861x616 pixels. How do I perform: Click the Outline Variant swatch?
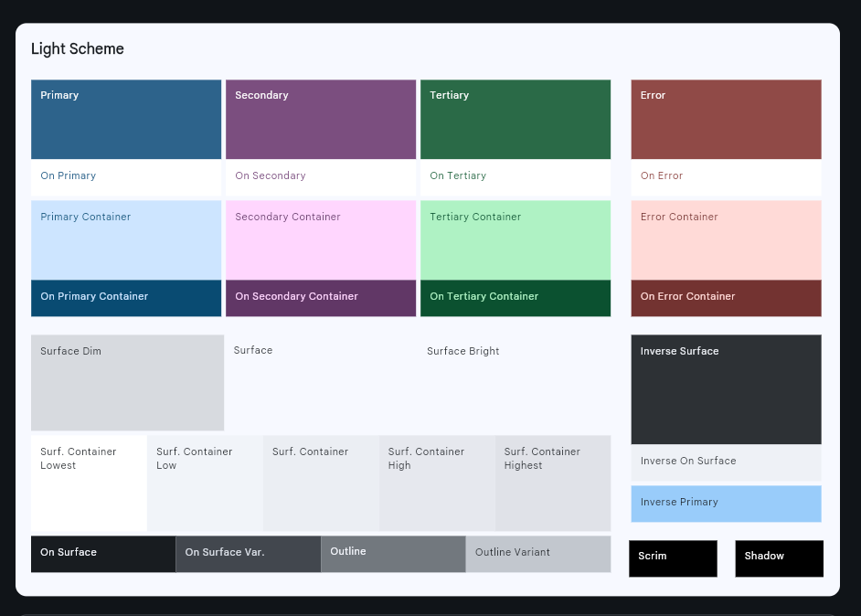[x=538, y=554]
